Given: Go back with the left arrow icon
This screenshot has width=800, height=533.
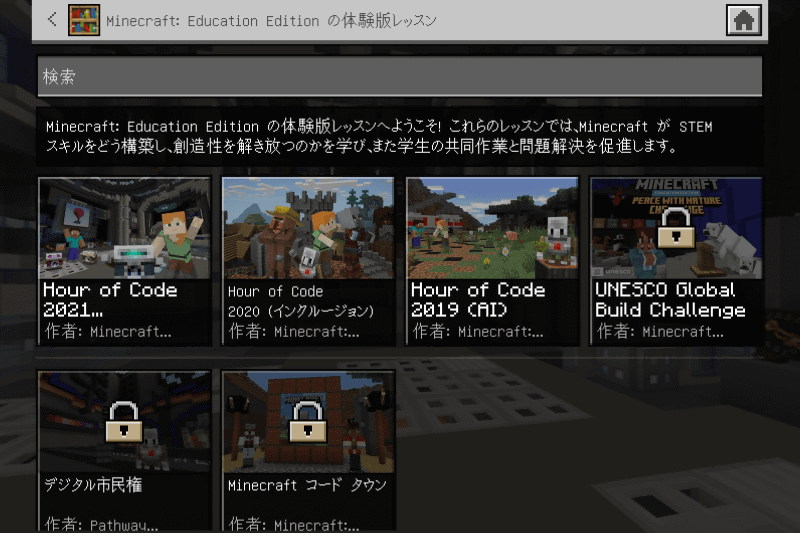Looking at the screenshot, I should pyautogui.click(x=52, y=19).
